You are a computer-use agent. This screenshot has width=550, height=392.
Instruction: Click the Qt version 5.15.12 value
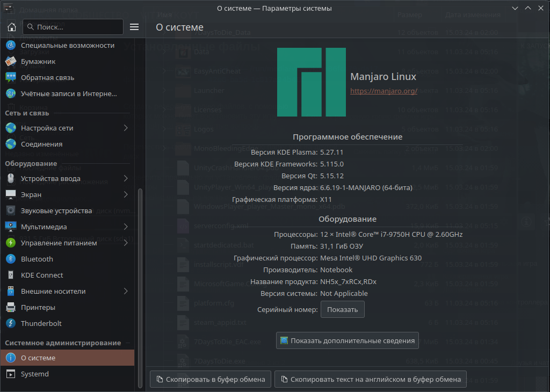coord(332,176)
